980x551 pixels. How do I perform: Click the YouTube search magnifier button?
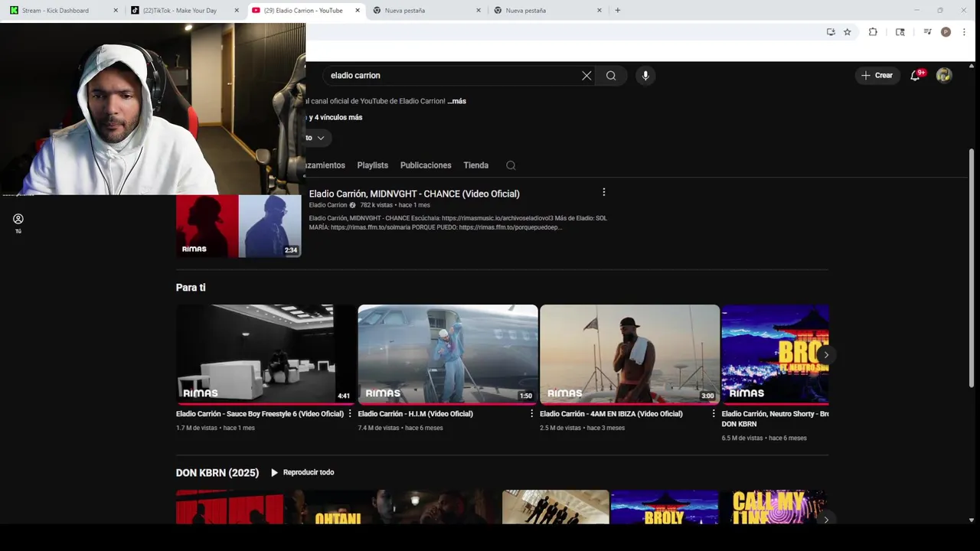[x=611, y=76]
